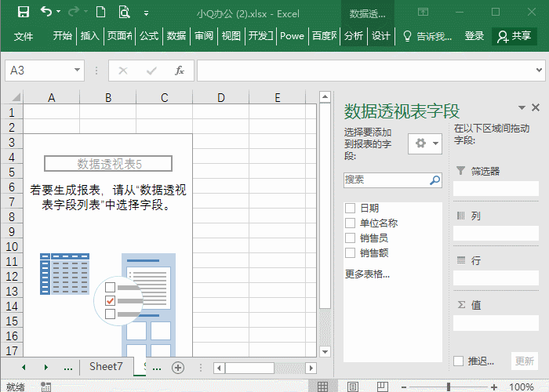Switch to the 公式 ribbon tab
This screenshot has width=549, height=392.
click(x=149, y=36)
